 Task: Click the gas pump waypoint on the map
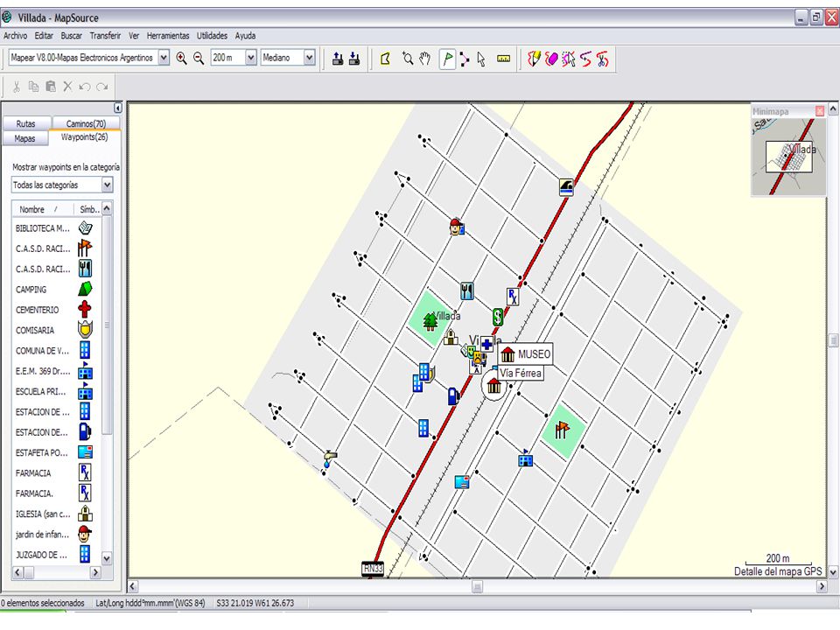coord(454,395)
